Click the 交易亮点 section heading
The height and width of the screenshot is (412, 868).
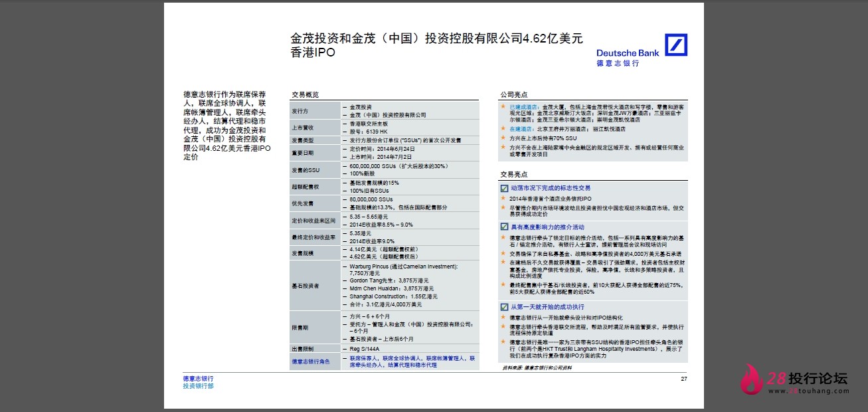513,174
